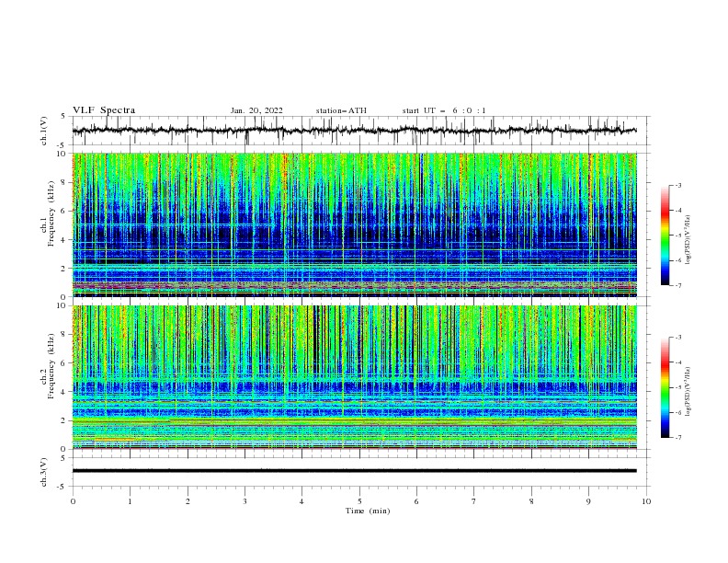
Task: Click the '-7' value on ch.2 color bar
Action: tap(677, 437)
